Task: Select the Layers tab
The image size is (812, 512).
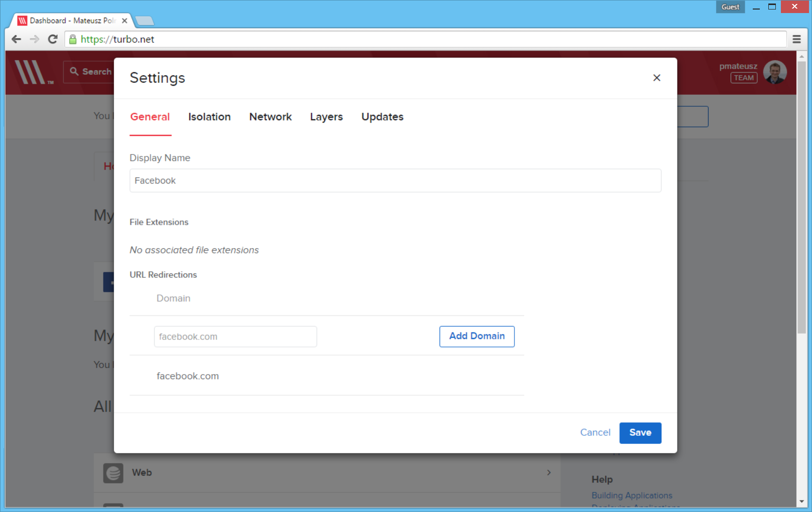Action: click(326, 117)
